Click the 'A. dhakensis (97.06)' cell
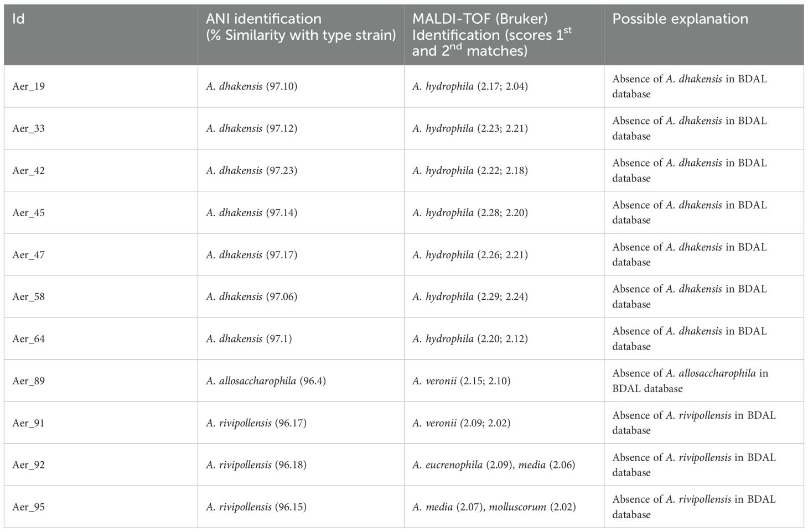 point(251,297)
